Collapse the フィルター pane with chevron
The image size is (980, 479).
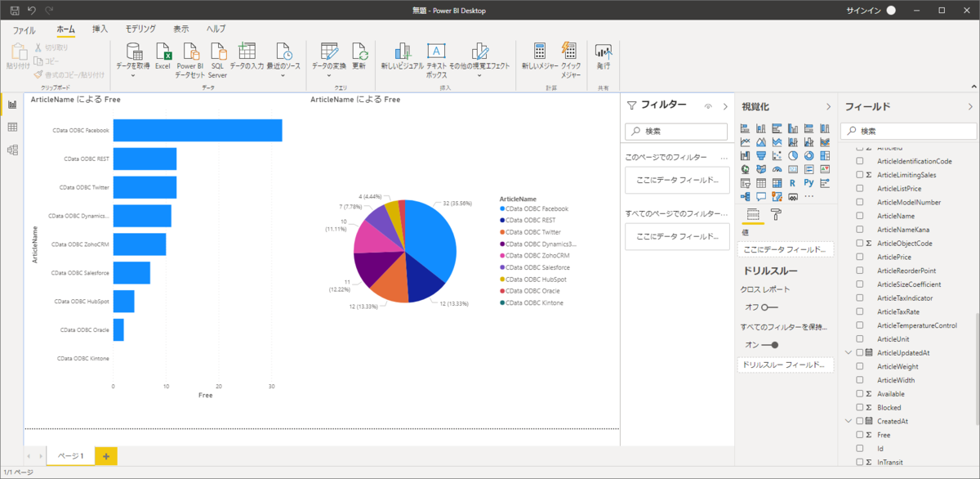pyautogui.click(x=725, y=106)
